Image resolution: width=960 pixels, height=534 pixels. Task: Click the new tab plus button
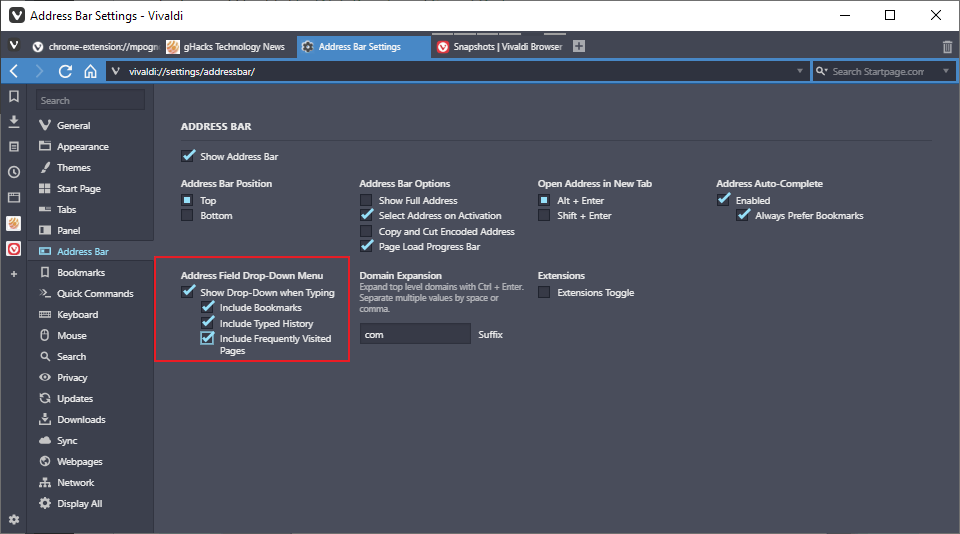point(579,46)
